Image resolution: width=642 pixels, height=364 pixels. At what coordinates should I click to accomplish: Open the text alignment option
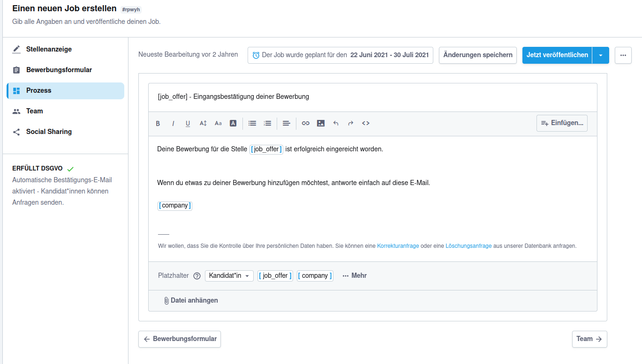287,123
